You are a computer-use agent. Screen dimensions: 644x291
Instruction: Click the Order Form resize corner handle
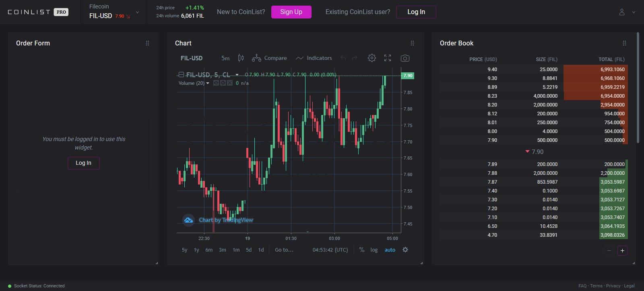[157, 263]
